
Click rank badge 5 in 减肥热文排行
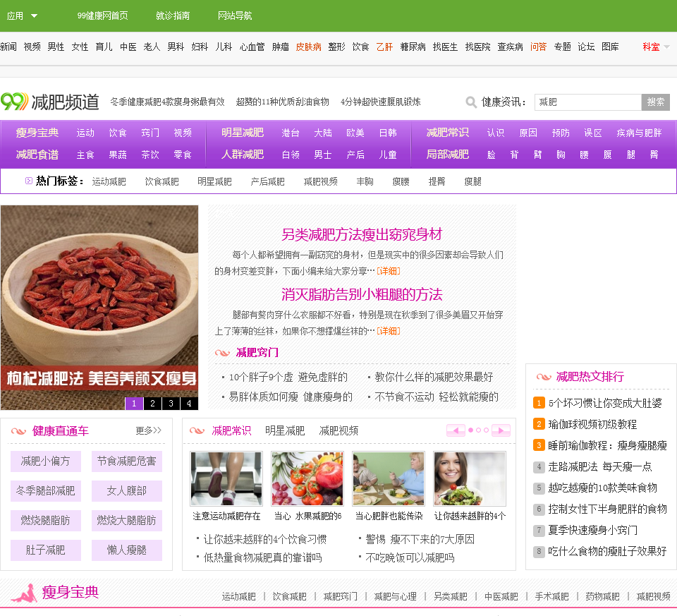pos(539,488)
